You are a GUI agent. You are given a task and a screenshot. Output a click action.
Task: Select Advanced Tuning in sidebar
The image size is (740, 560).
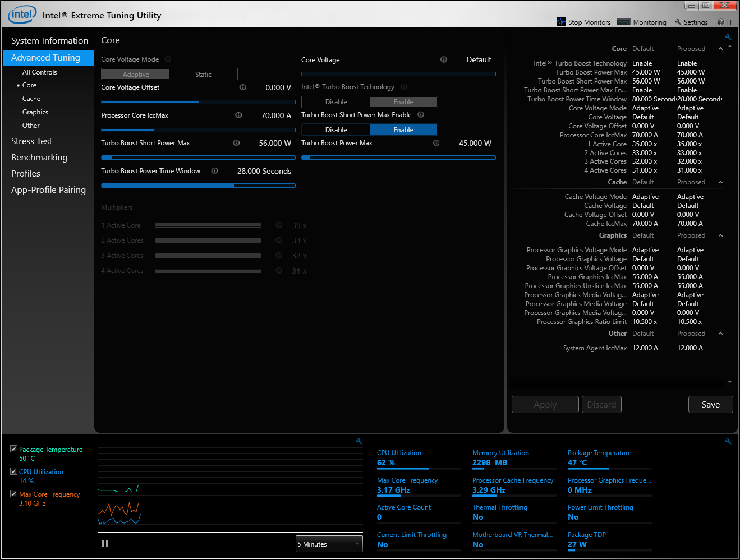click(x=48, y=57)
